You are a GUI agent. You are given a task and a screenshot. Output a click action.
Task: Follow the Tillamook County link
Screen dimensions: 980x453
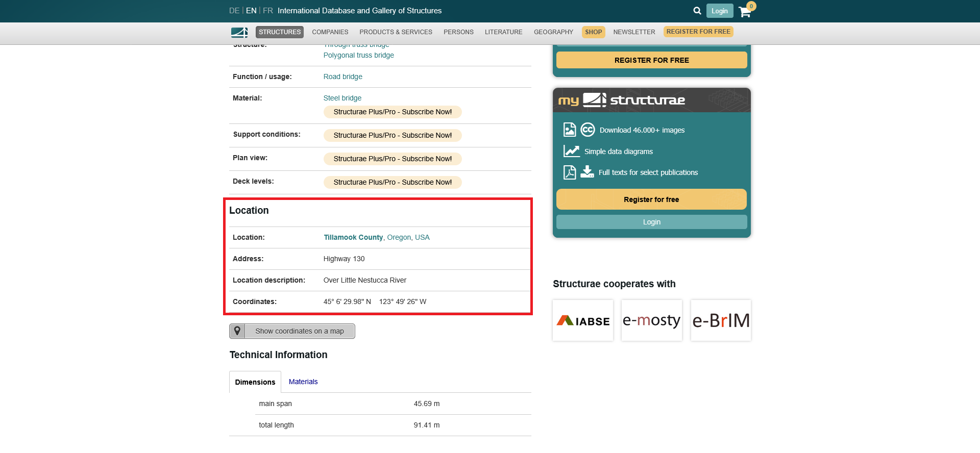pyautogui.click(x=353, y=237)
